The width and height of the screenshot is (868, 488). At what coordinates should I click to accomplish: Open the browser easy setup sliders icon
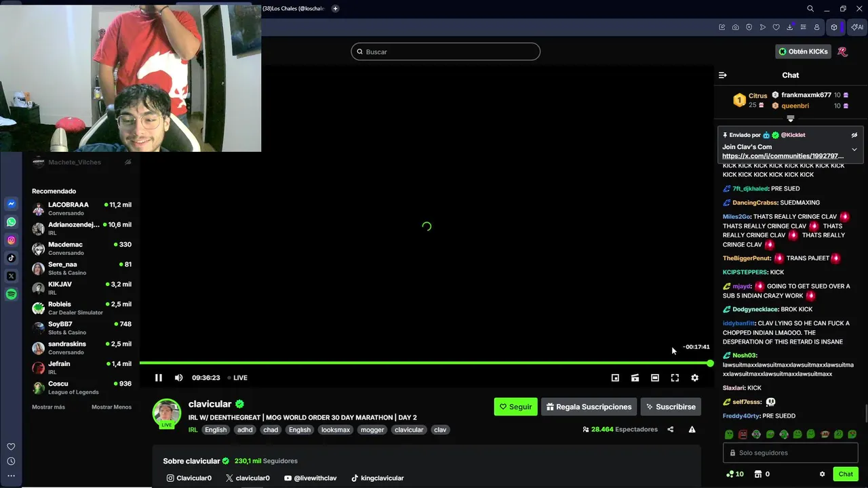[804, 27]
